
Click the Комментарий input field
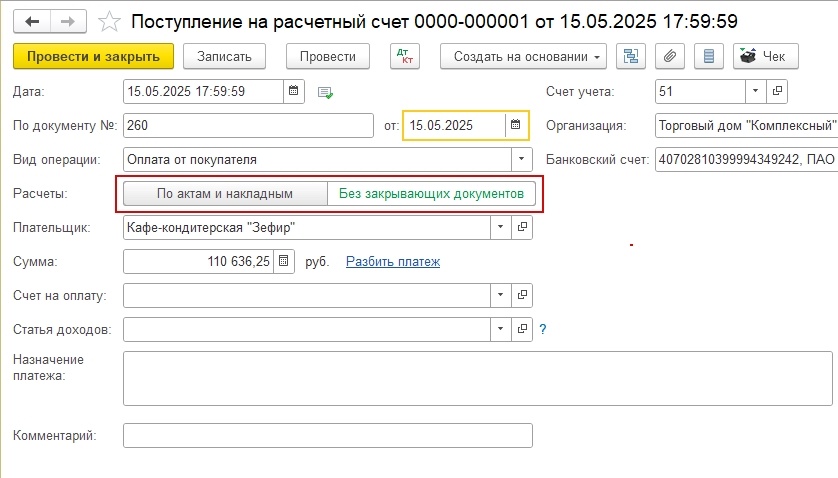tap(328, 435)
